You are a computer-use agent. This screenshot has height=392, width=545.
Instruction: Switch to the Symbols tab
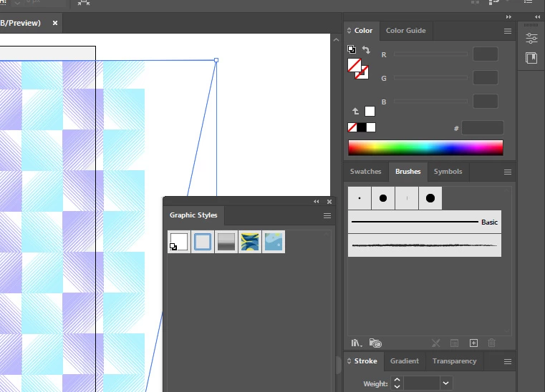point(448,172)
